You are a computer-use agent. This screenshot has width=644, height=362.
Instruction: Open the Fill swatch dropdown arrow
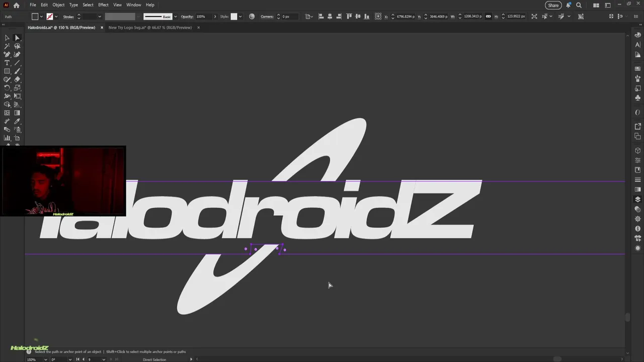[x=42, y=17]
